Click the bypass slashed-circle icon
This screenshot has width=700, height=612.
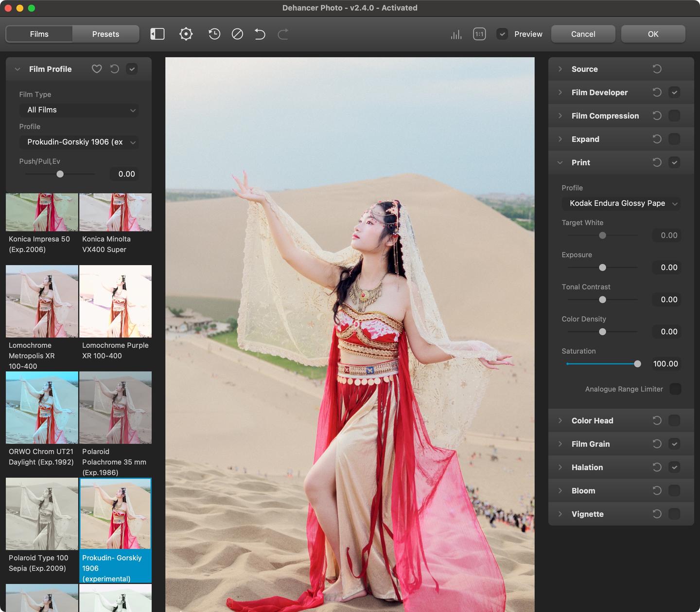pyautogui.click(x=237, y=34)
